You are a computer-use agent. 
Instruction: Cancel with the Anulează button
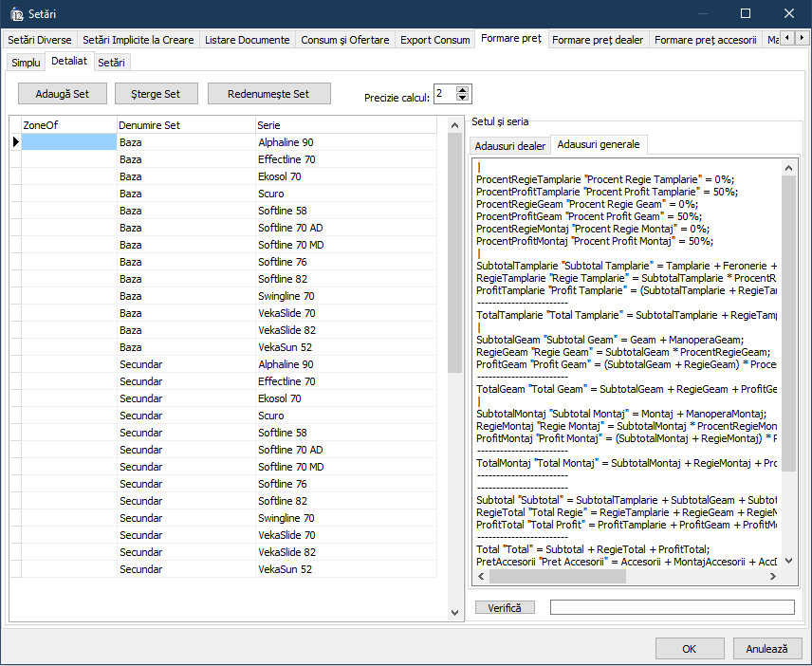[x=766, y=649]
